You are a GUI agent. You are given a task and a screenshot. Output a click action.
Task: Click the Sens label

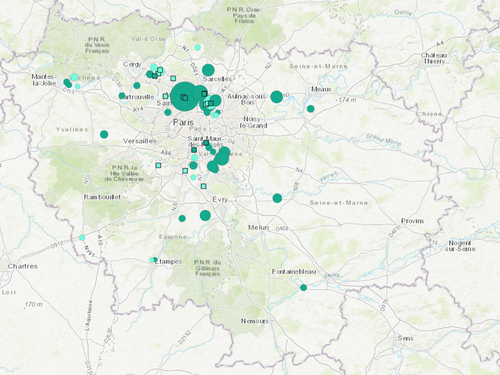click(x=405, y=338)
